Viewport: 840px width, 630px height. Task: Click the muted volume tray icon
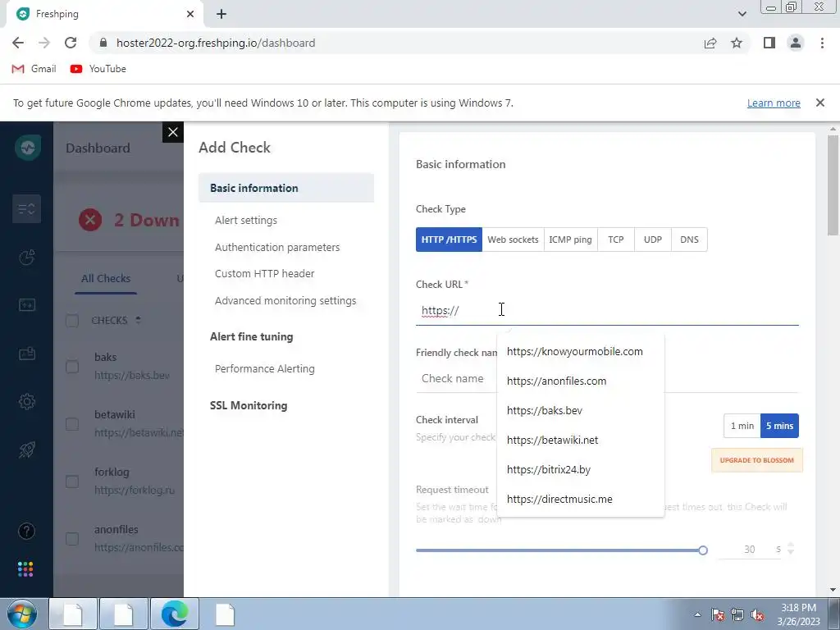click(x=757, y=614)
